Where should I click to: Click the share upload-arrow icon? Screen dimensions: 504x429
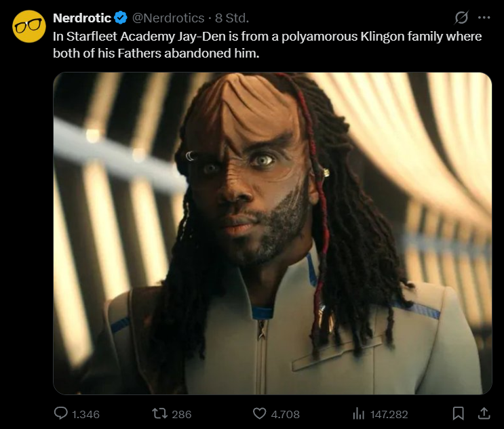tap(484, 413)
